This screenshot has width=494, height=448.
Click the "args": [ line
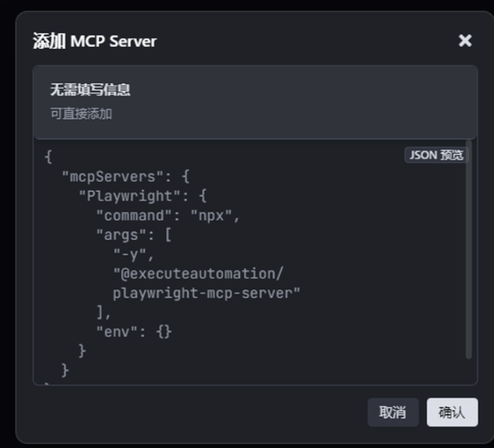(x=133, y=235)
